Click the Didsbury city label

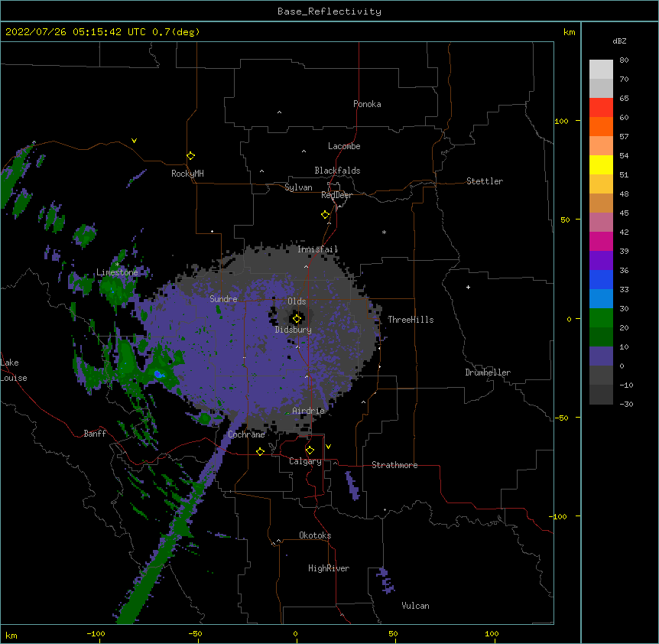[294, 330]
